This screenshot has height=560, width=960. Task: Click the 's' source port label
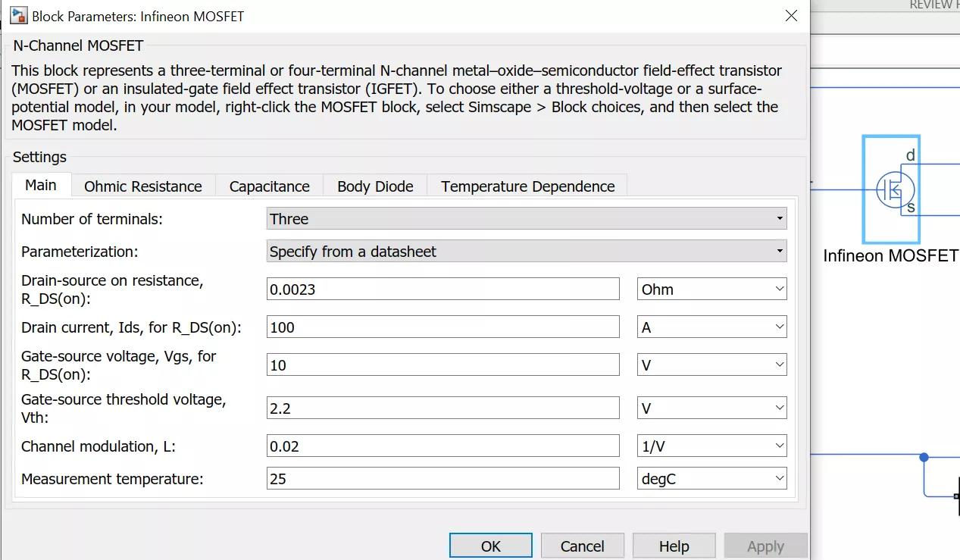[911, 206]
